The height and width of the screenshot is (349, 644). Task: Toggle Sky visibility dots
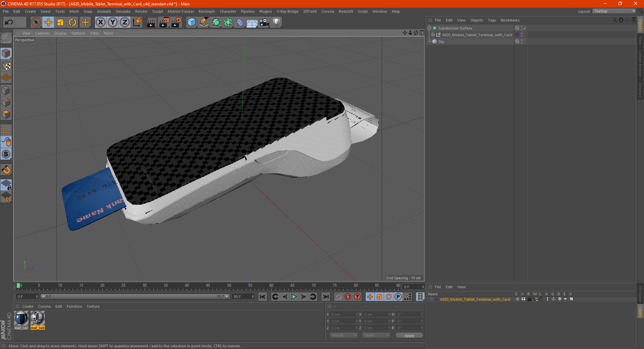click(x=522, y=42)
